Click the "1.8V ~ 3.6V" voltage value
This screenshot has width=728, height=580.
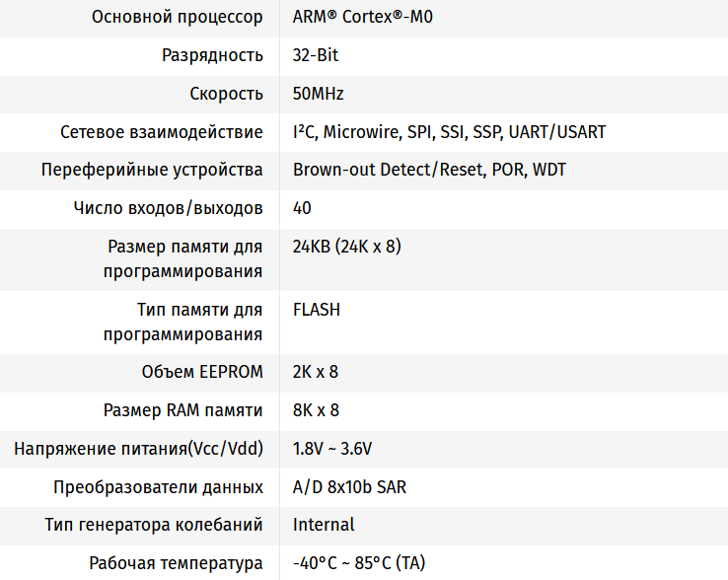(332, 449)
